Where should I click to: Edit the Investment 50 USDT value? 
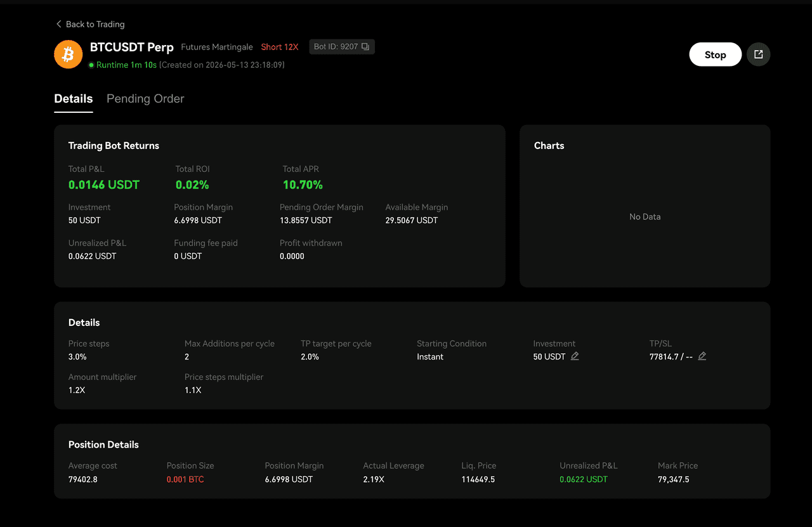[575, 356]
